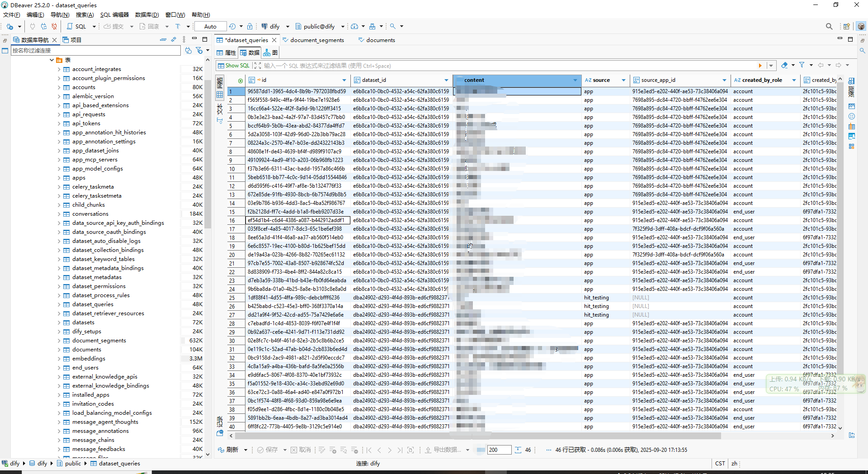
Task: Click the delete row icon in result toolbar
Action: coord(355,450)
